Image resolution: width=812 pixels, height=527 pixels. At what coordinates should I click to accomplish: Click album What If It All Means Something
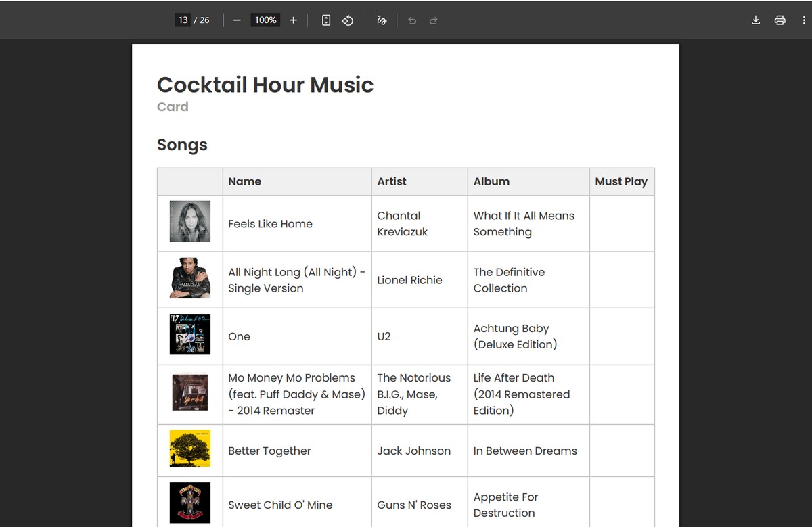[x=524, y=224]
